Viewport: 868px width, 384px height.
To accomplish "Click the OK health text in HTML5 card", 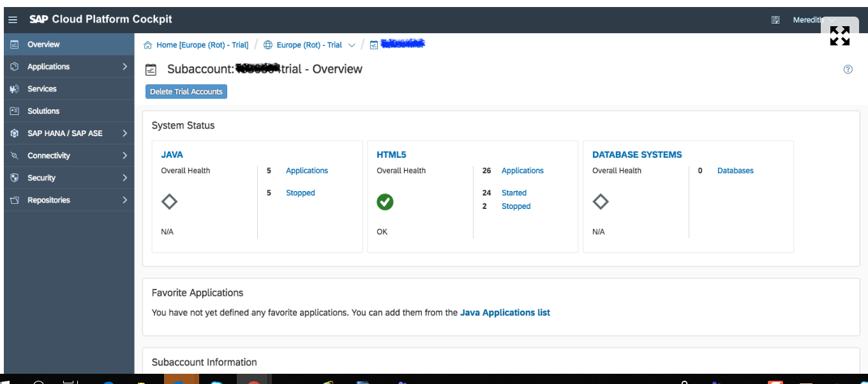I will pyautogui.click(x=382, y=232).
